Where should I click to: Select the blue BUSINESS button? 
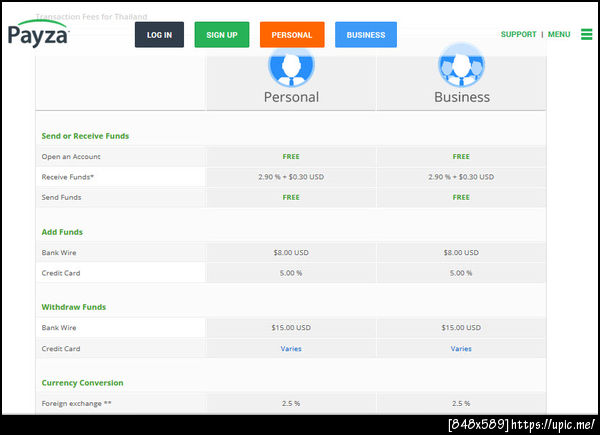point(366,35)
